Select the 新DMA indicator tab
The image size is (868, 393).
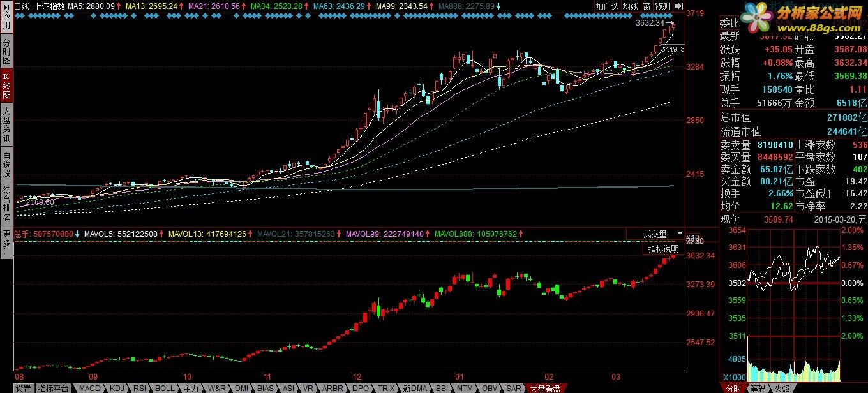(415, 388)
